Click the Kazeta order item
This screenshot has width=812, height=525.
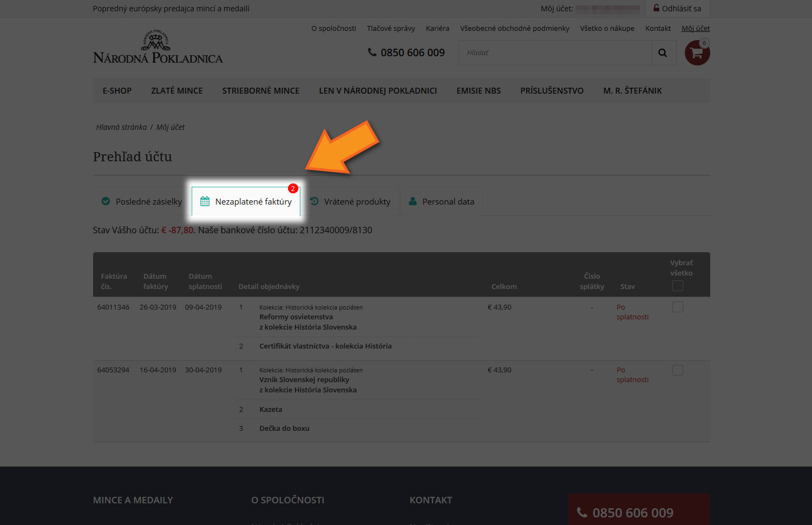coord(271,410)
